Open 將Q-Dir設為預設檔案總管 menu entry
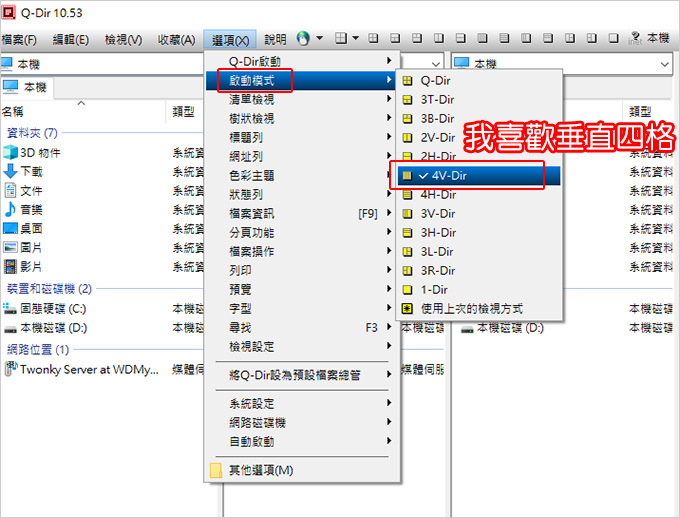 302,375
